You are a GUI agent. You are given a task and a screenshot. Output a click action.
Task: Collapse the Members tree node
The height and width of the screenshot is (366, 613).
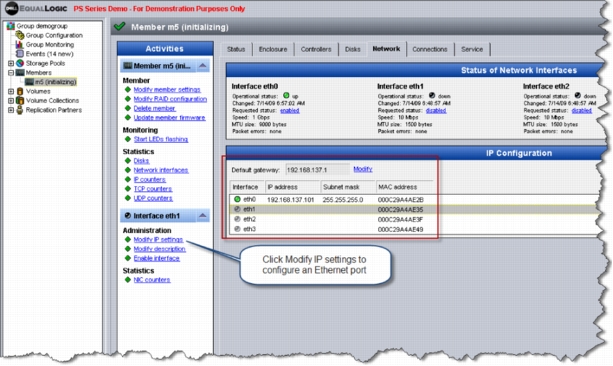11,72
